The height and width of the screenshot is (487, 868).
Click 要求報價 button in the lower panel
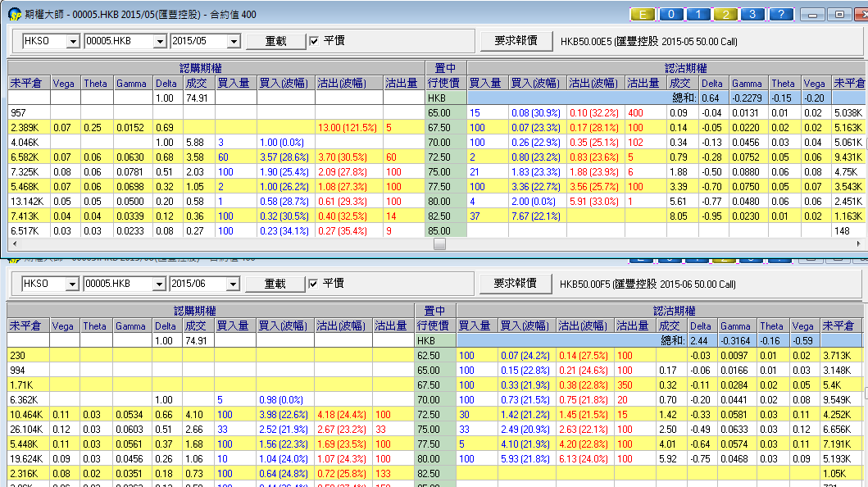point(516,283)
